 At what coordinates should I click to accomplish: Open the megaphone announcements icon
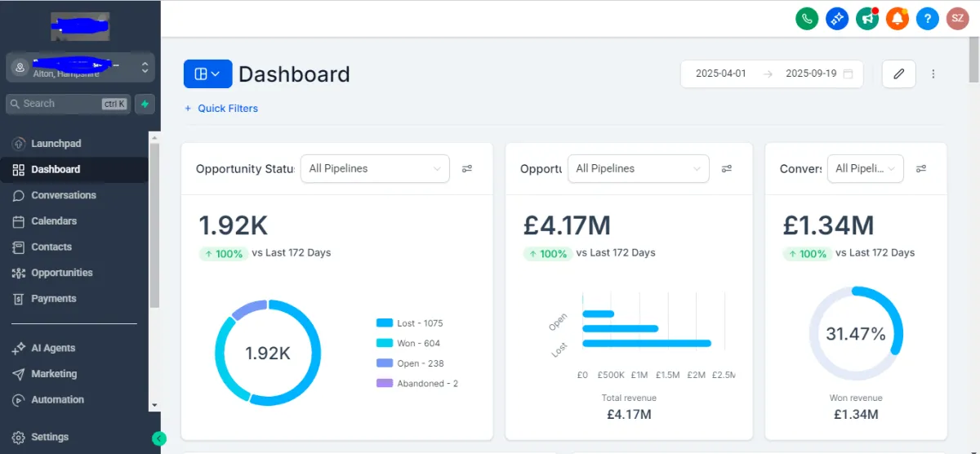(867, 18)
